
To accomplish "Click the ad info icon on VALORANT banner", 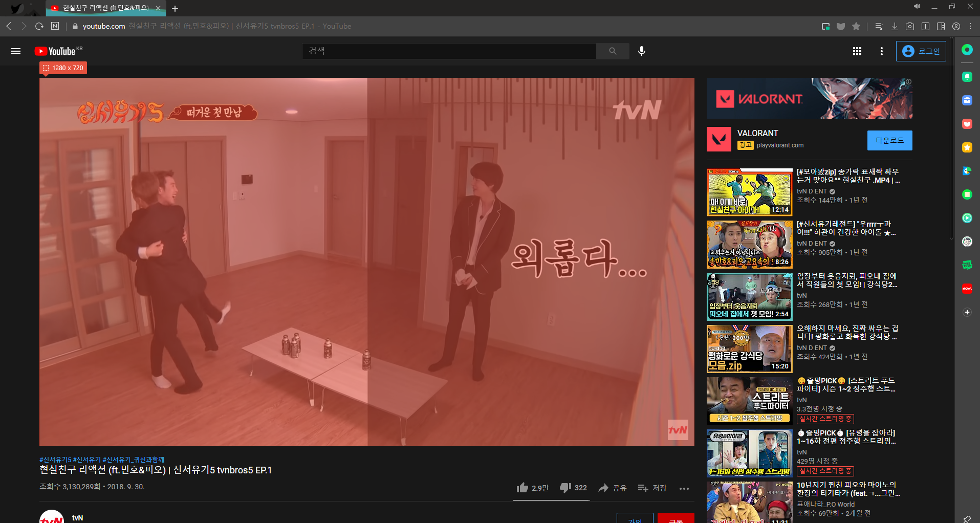I will pyautogui.click(x=908, y=82).
